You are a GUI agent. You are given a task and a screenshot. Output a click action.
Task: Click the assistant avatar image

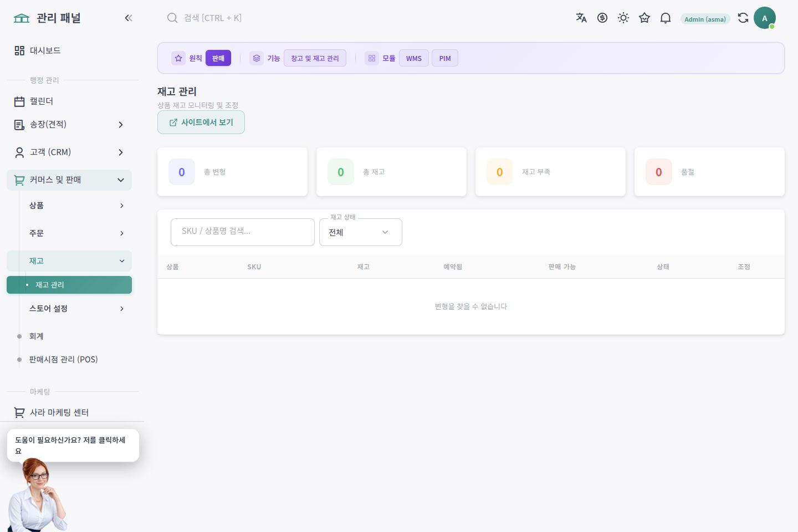(37, 496)
